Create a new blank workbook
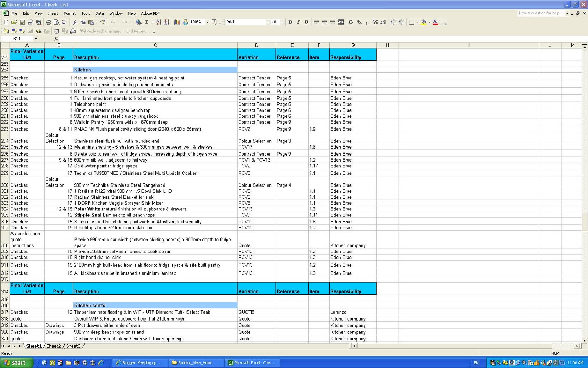Viewport: 588px width, 368px height. pyautogui.click(x=6, y=22)
